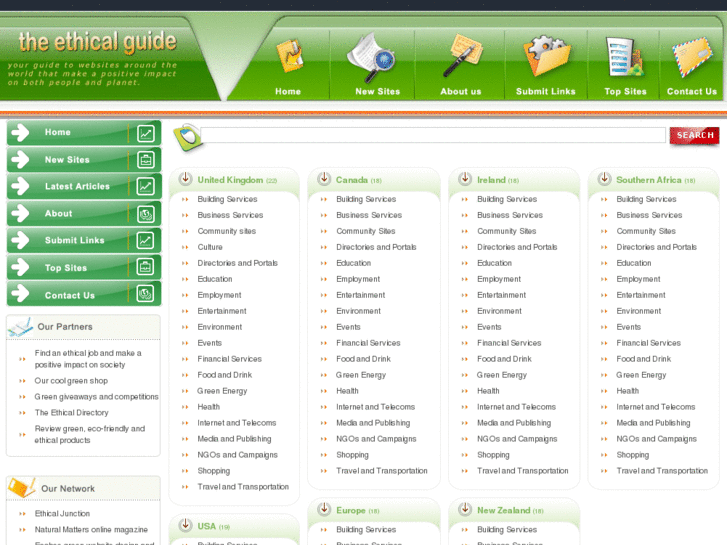
Task: Open Green Energy under Canada
Action: 361,375
